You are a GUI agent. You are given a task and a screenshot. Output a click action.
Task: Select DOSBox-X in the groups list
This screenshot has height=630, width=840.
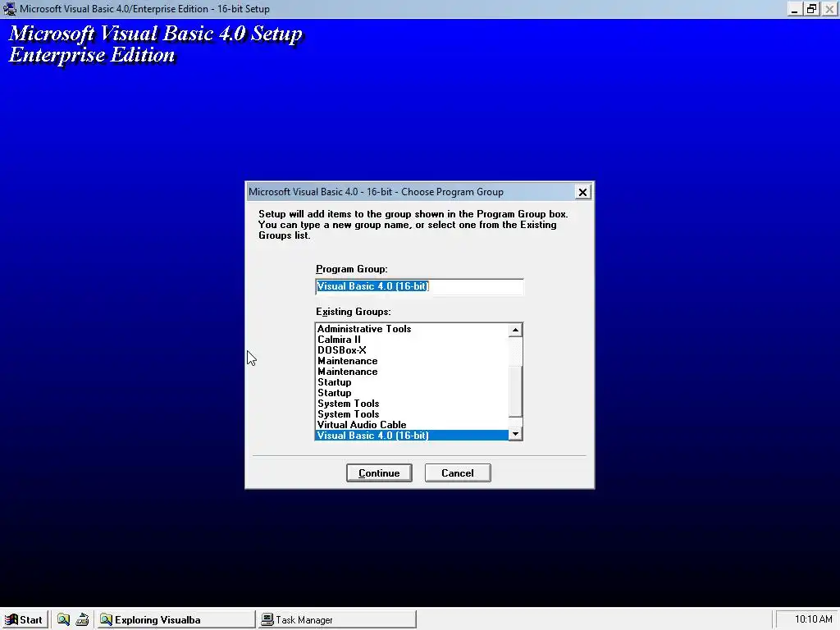412,349
